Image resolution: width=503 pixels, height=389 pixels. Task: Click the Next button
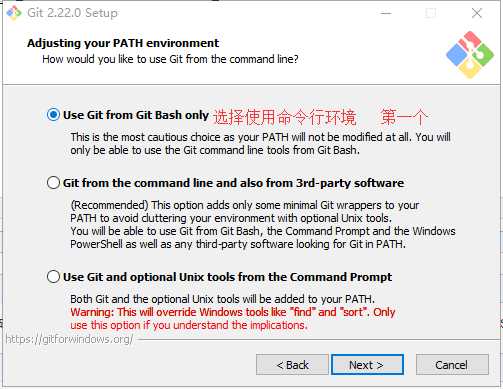[367, 365]
